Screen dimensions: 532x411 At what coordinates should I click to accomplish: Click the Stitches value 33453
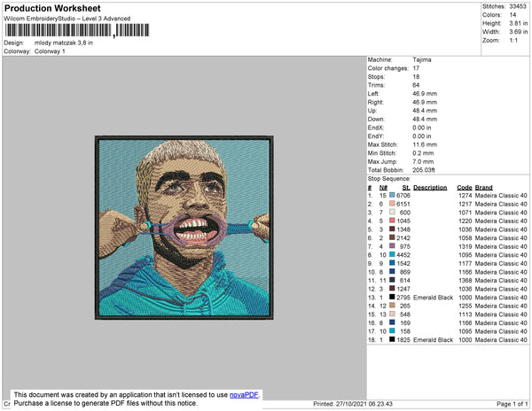coord(518,6)
